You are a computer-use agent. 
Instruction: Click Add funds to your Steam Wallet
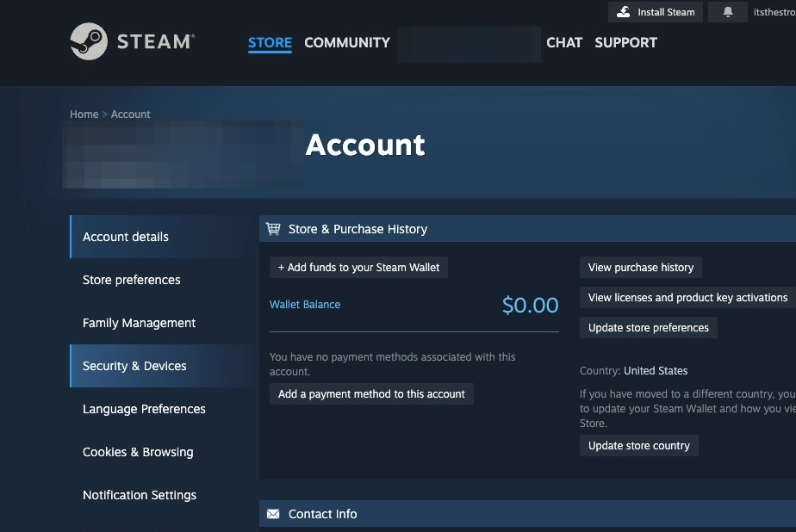358,268
